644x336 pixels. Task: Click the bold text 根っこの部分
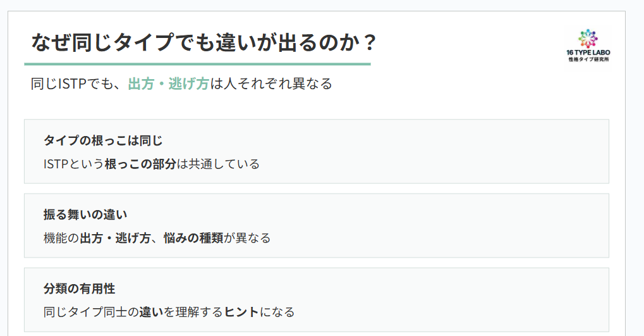tap(140, 164)
